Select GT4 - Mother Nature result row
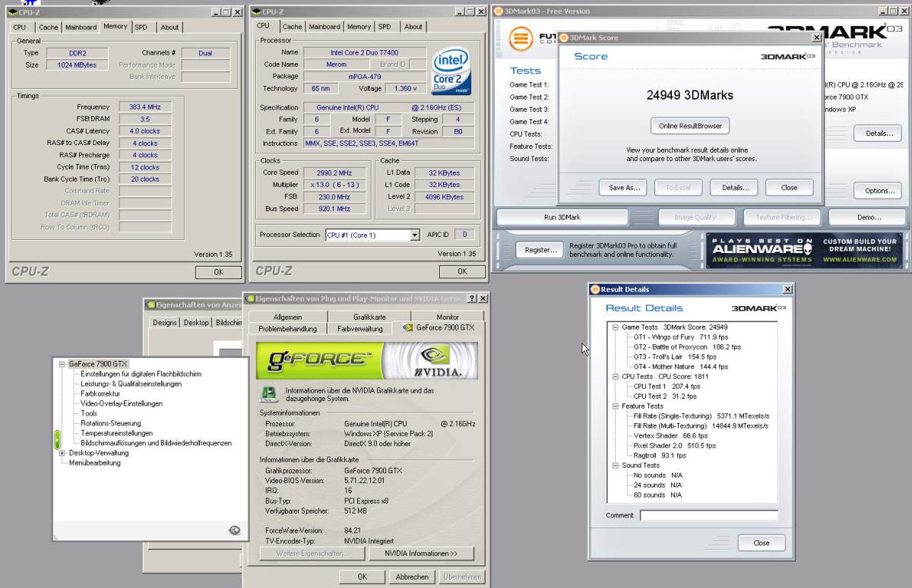 pos(681,367)
